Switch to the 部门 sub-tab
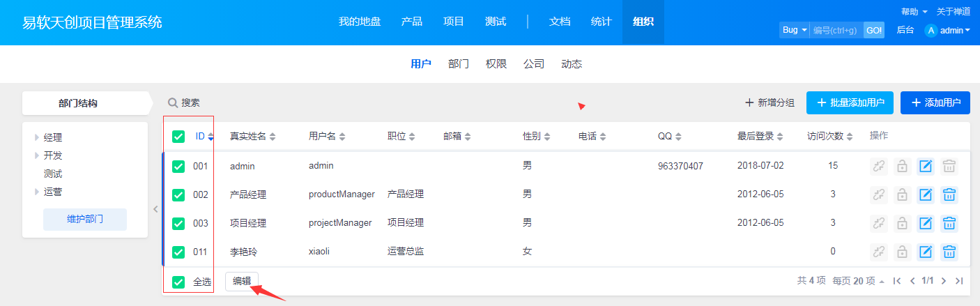980x306 pixels. coord(459,64)
